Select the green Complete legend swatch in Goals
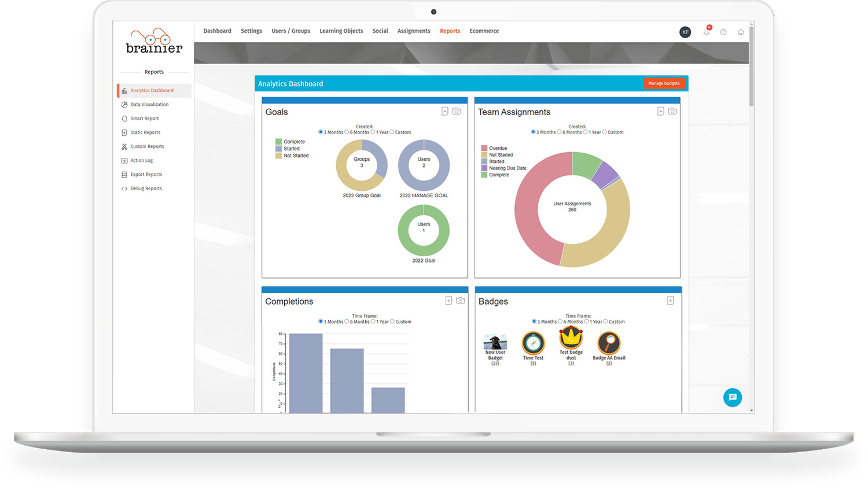The image size is (868, 488). [x=279, y=141]
